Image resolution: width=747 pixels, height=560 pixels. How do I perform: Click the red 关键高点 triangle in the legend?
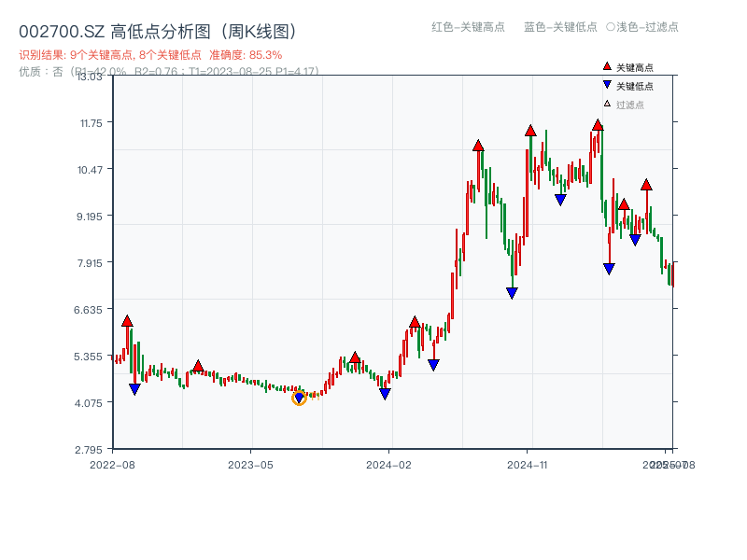[x=607, y=66]
